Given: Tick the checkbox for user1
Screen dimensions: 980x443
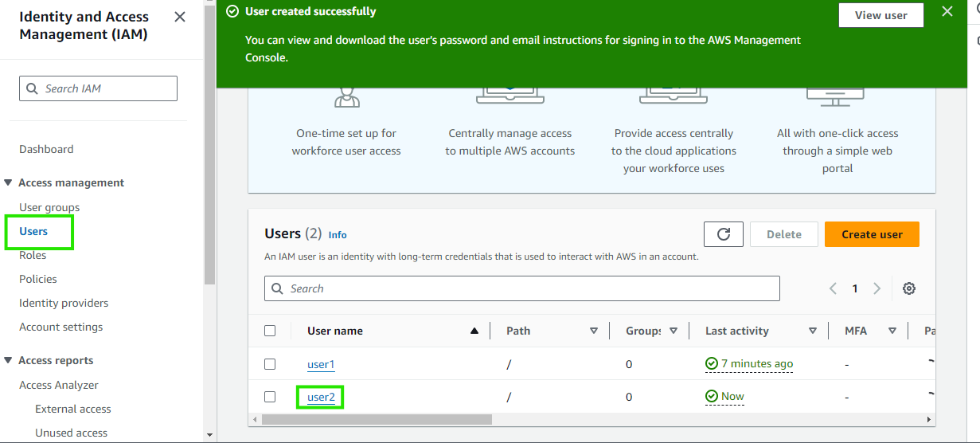Looking at the screenshot, I should [270, 364].
